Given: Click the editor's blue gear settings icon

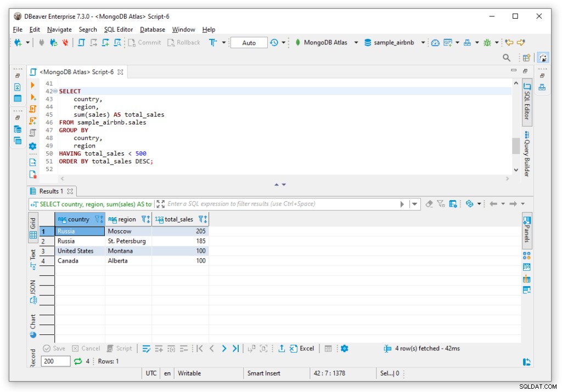Looking at the screenshot, I should pyautogui.click(x=32, y=146).
